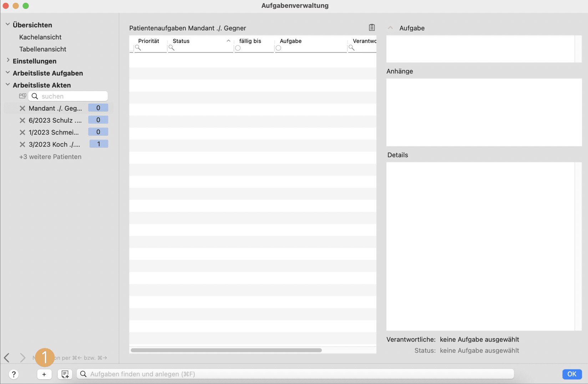This screenshot has height=384, width=588.
Task: Collapse Arbeitsliste Akten section
Action: click(x=7, y=85)
